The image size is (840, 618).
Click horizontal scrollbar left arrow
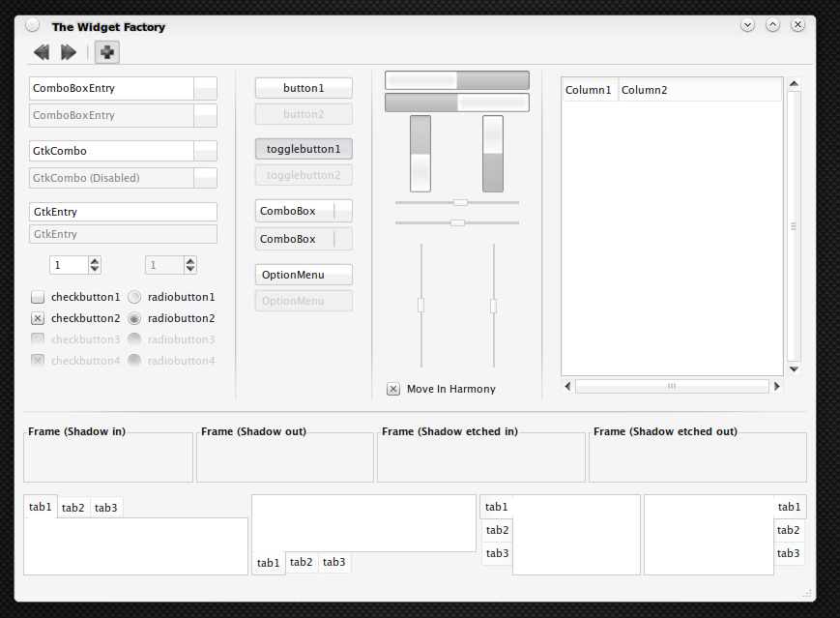pyautogui.click(x=567, y=386)
